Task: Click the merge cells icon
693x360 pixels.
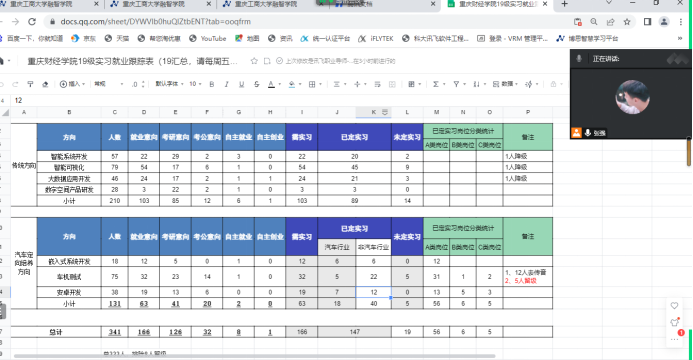Action: (392, 84)
